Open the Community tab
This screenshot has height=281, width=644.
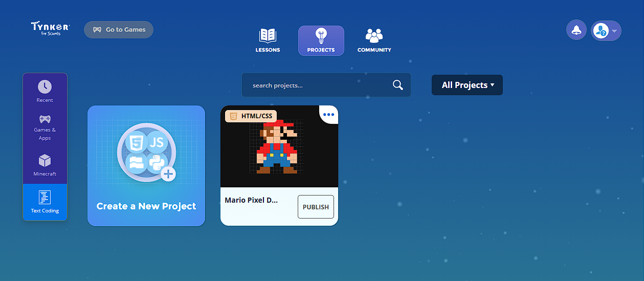(374, 40)
